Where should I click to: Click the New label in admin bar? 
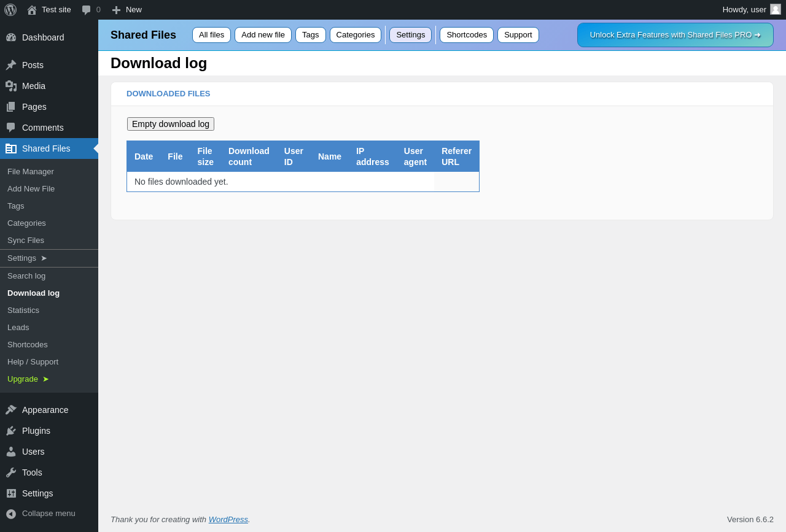click(x=134, y=10)
